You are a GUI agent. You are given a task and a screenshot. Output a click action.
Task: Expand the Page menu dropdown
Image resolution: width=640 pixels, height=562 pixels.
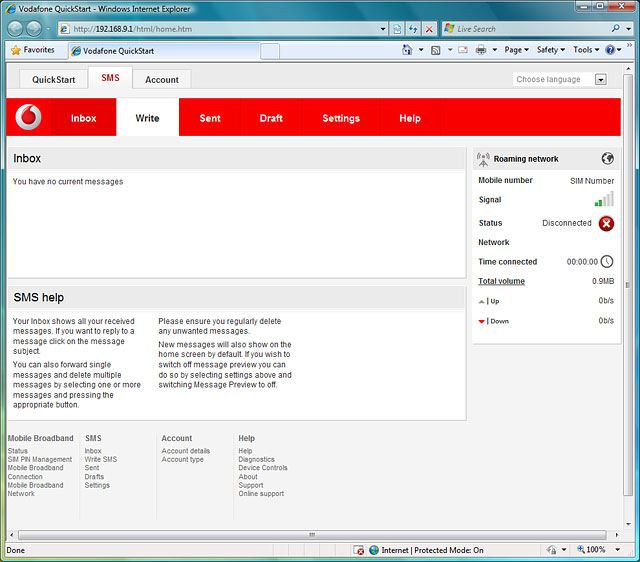pos(516,50)
